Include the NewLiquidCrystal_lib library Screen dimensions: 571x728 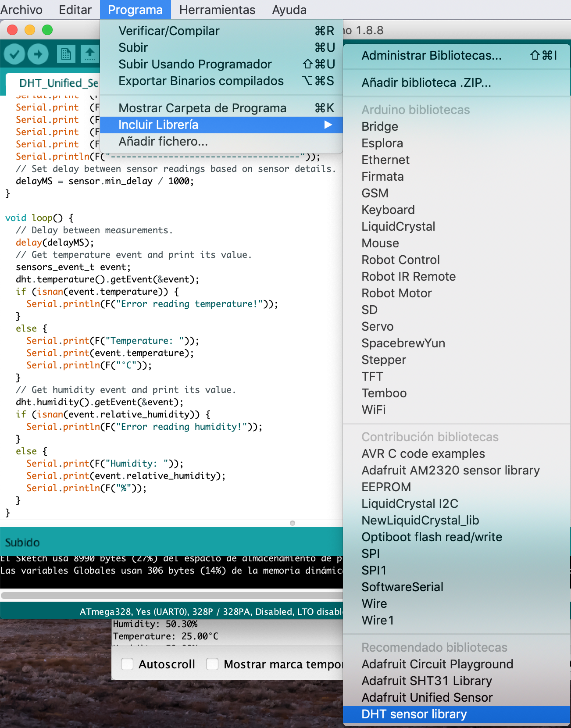coord(457,521)
